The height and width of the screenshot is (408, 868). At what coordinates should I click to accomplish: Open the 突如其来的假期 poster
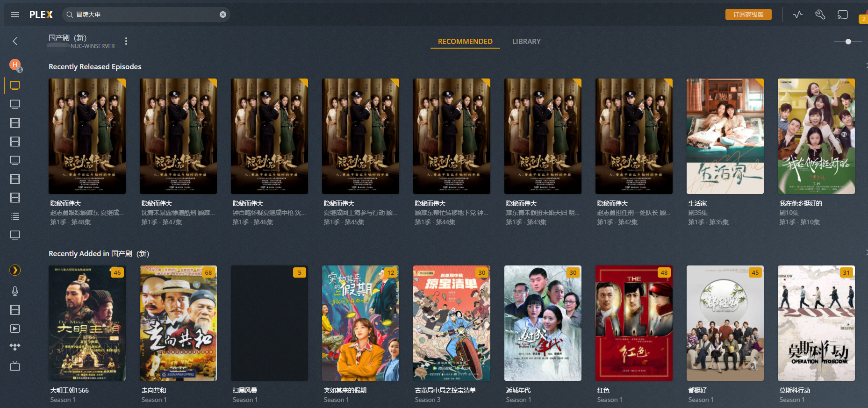tap(360, 323)
